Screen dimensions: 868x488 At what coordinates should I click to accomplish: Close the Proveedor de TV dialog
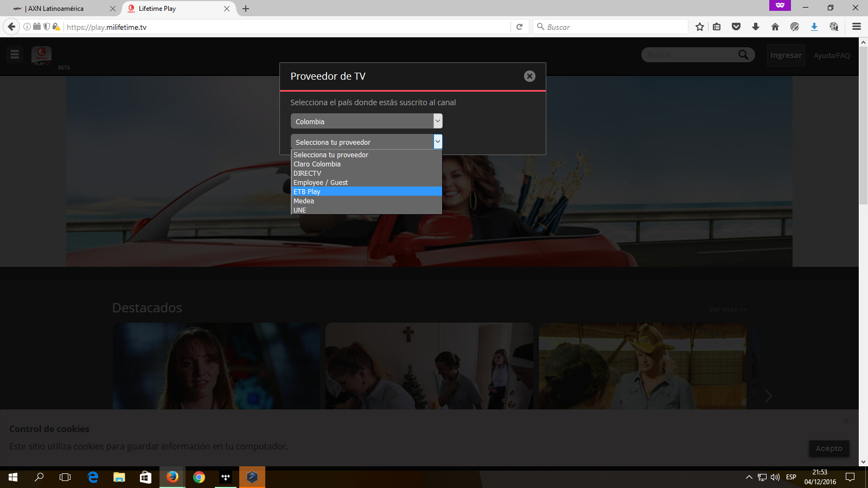529,76
